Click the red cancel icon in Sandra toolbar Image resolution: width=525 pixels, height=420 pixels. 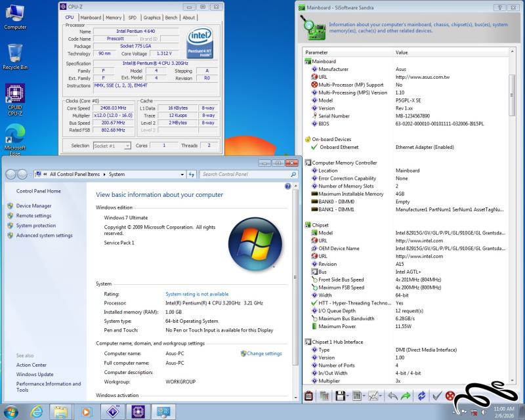[x=451, y=396]
